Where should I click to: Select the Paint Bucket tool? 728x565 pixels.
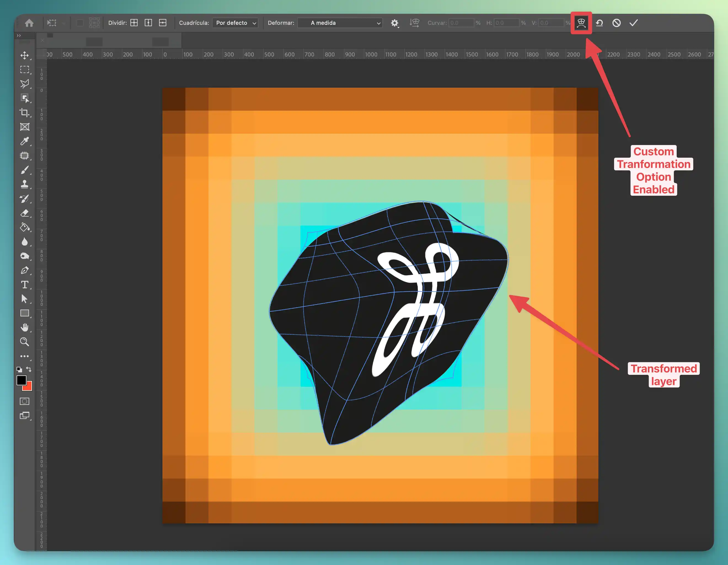pos(25,228)
